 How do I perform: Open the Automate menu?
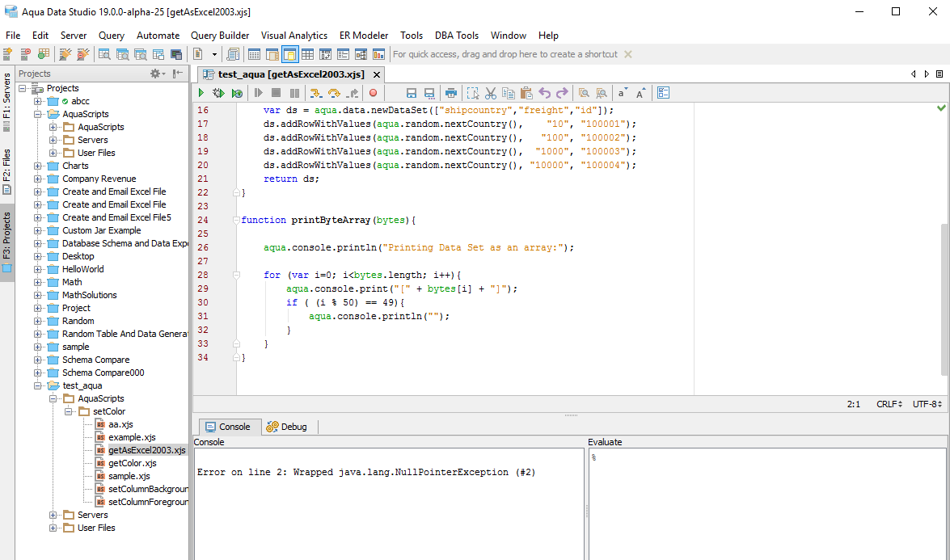point(158,36)
